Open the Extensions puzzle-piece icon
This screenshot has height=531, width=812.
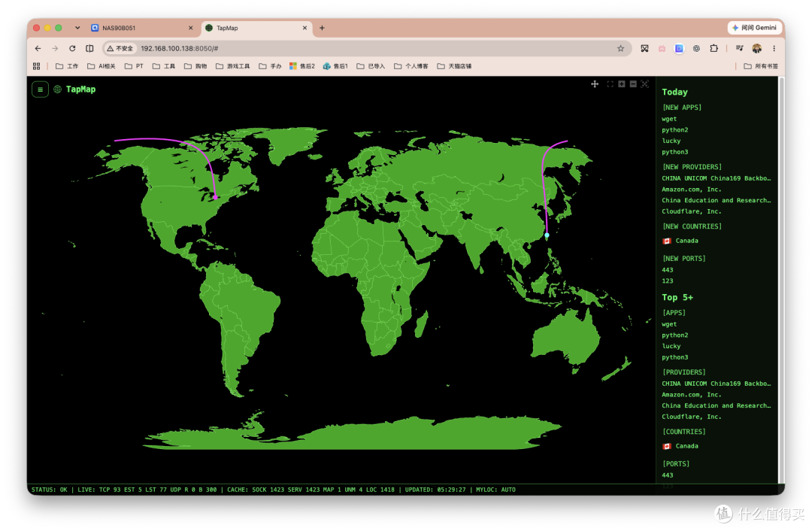714,48
